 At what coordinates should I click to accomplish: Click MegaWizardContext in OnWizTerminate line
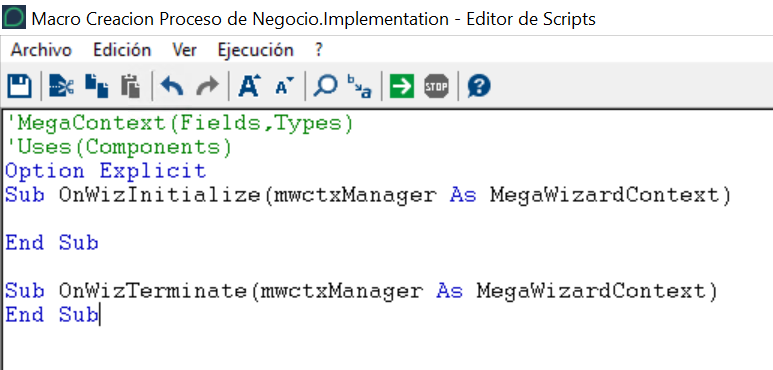(x=591, y=291)
